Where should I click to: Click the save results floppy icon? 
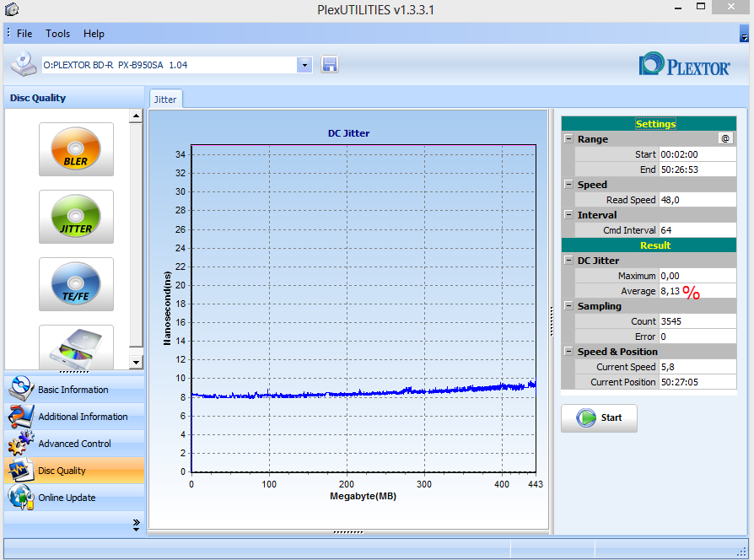click(330, 64)
